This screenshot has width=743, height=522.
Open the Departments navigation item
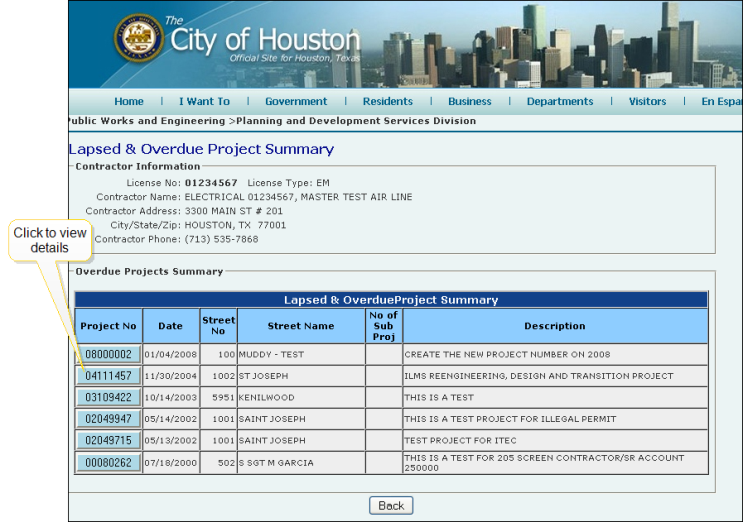560,101
